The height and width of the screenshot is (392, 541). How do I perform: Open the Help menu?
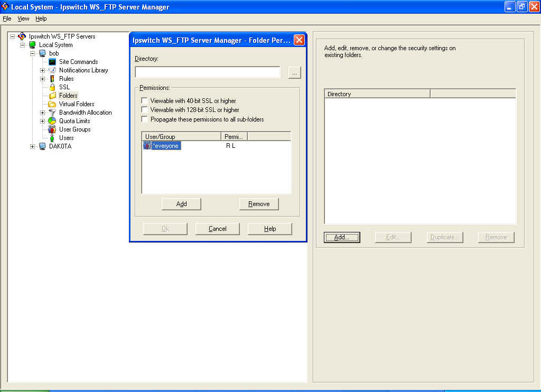(x=41, y=18)
